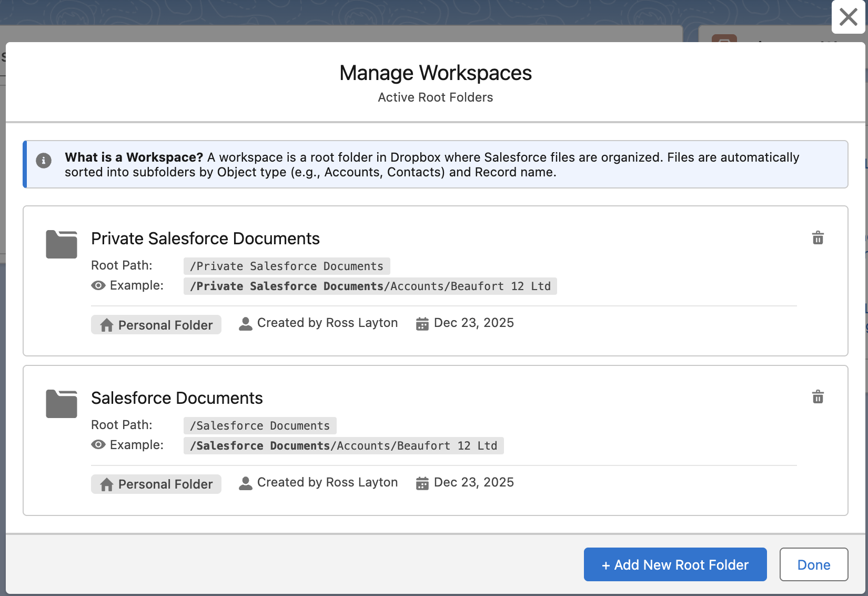The image size is (868, 596).
Task: Click the Salesforce Documents folder icon
Action: 62,404
